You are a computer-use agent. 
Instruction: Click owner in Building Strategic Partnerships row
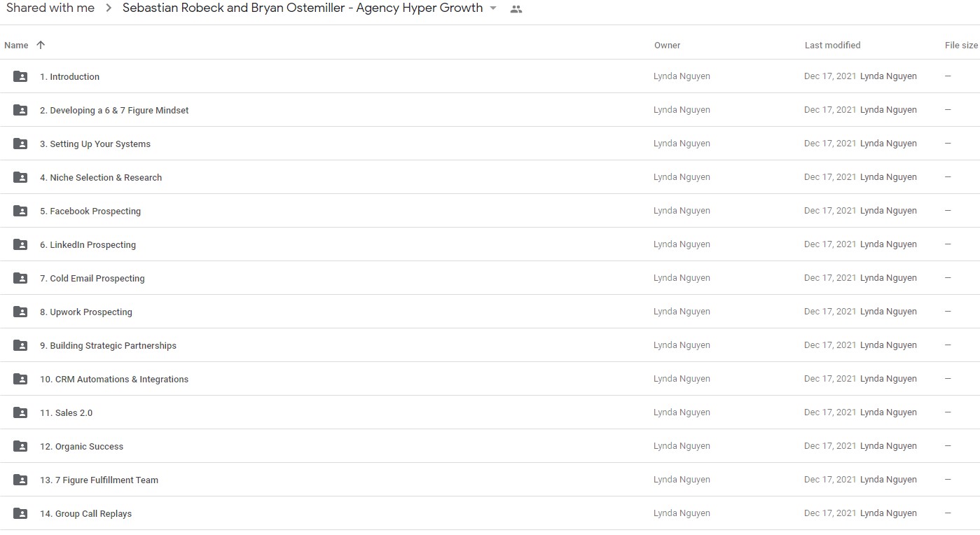[x=682, y=345]
